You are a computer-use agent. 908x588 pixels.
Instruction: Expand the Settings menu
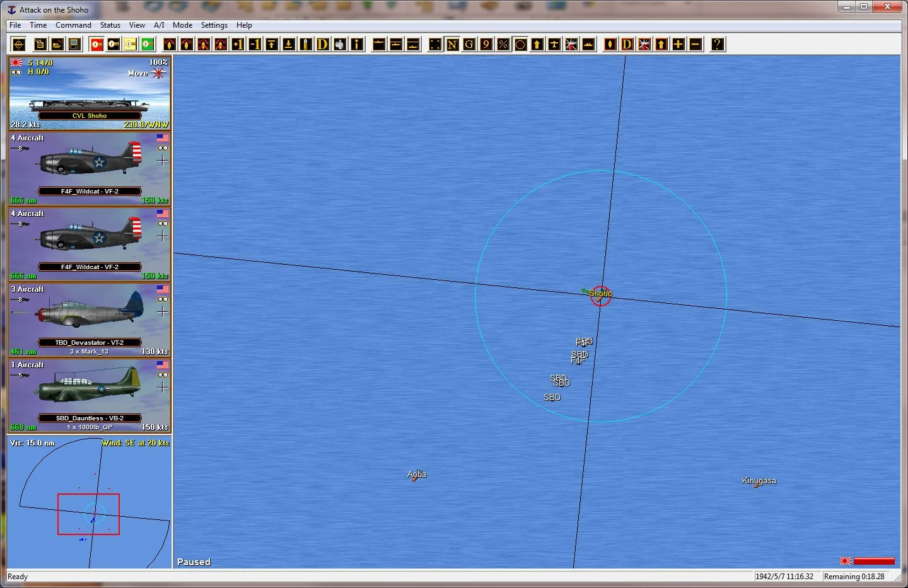point(214,25)
